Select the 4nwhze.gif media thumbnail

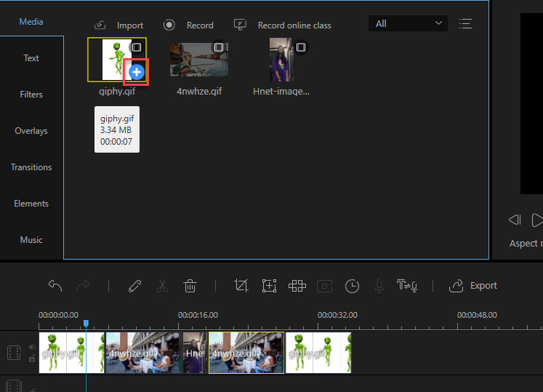coord(199,60)
